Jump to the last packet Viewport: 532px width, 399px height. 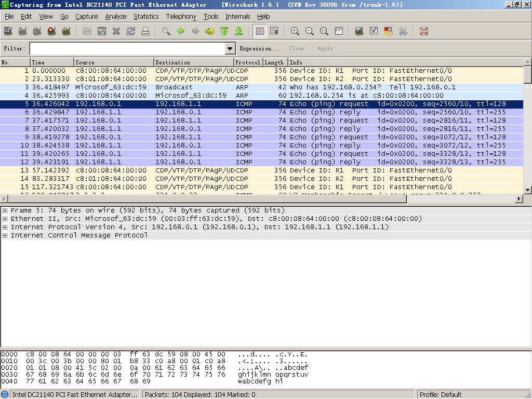239,31
